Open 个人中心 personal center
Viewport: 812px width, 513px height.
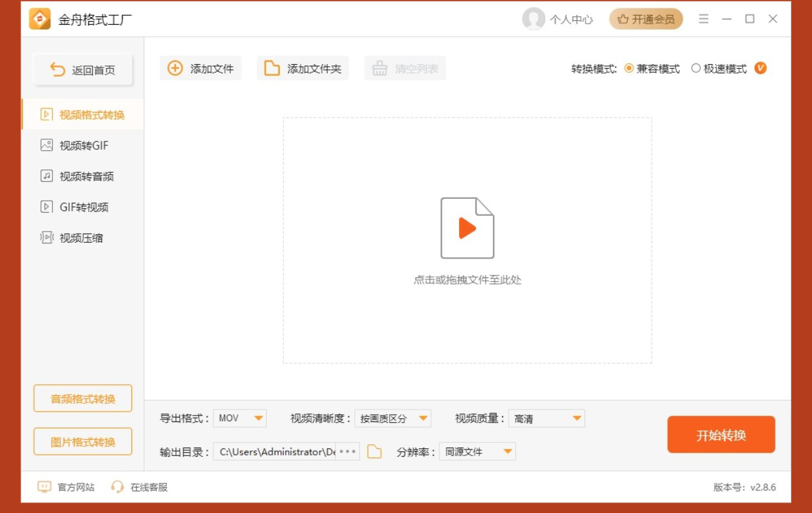pyautogui.click(x=571, y=20)
